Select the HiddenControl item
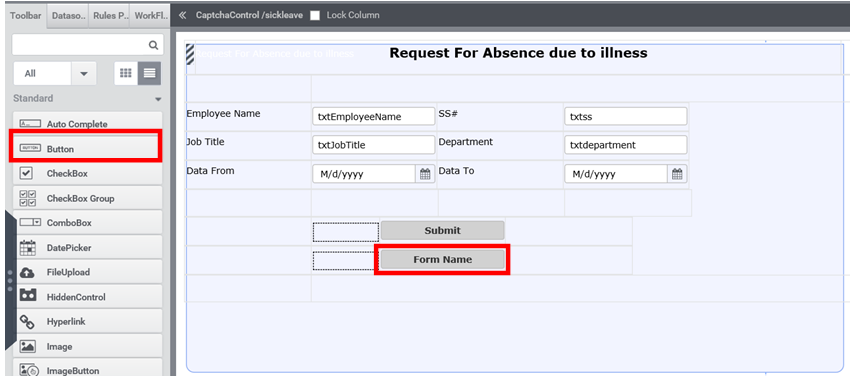Viewport: 850px width, 379px height. point(87,297)
